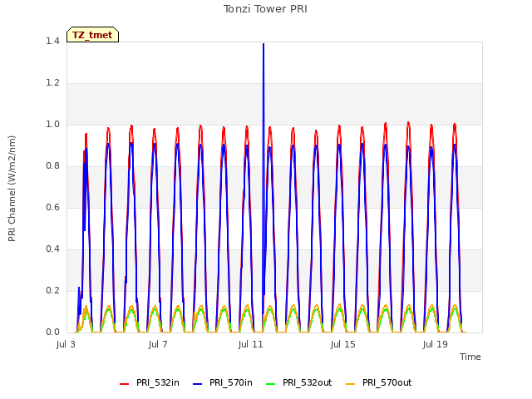Click the blue PRI_570in legend swatch
Screen dimensions: 532x399
(198, 384)
